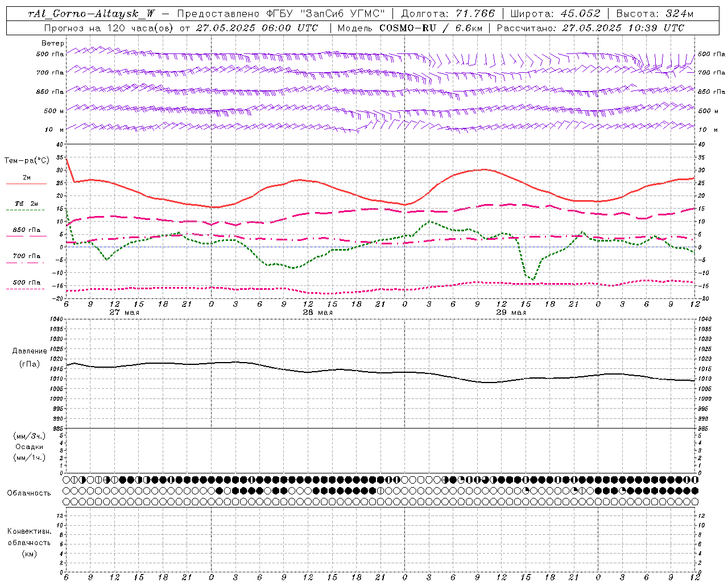Click the Рассчитано: 27.05.2025 10:39 UTC text

coord(591,28)
